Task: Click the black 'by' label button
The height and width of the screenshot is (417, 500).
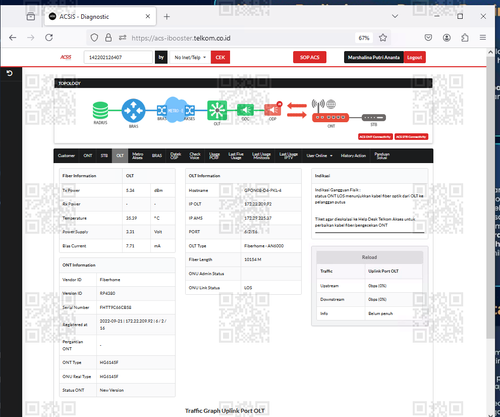Action: (161, 57)
